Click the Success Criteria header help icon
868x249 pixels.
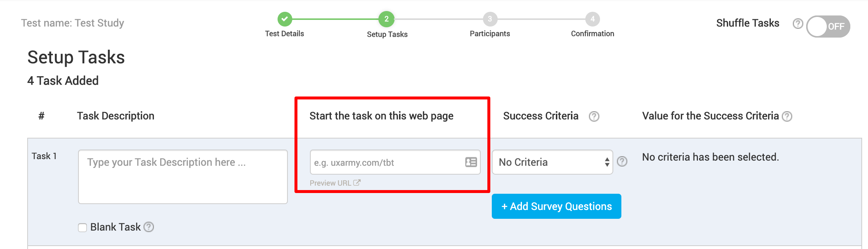[594, 116]
